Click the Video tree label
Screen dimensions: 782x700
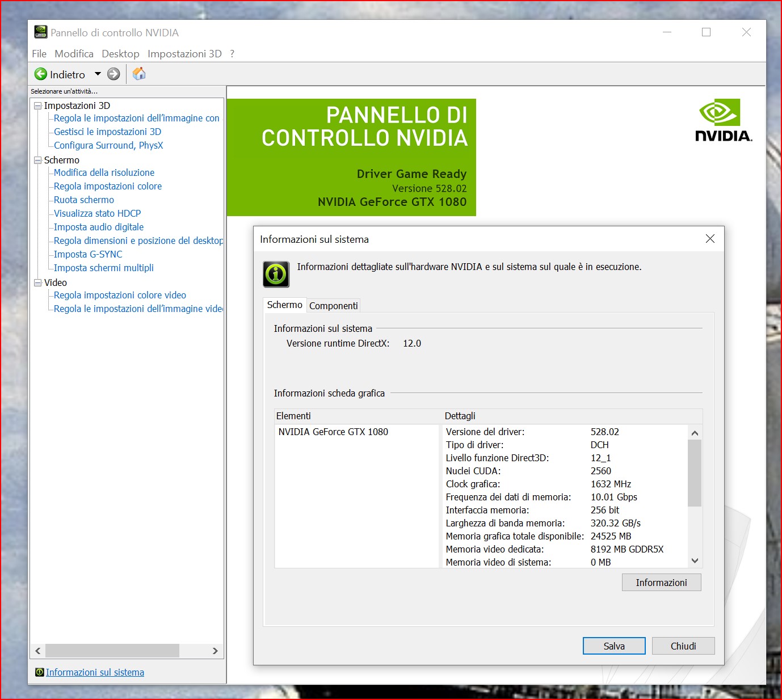(56, 282)
